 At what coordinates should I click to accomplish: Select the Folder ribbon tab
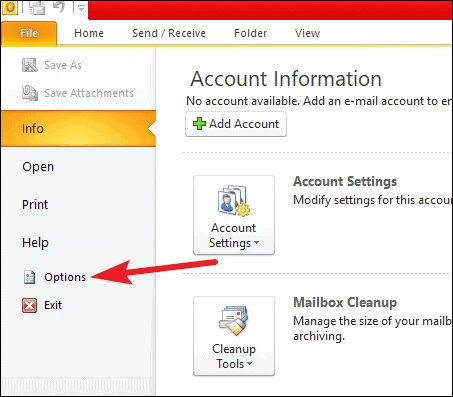click(250, 33)
